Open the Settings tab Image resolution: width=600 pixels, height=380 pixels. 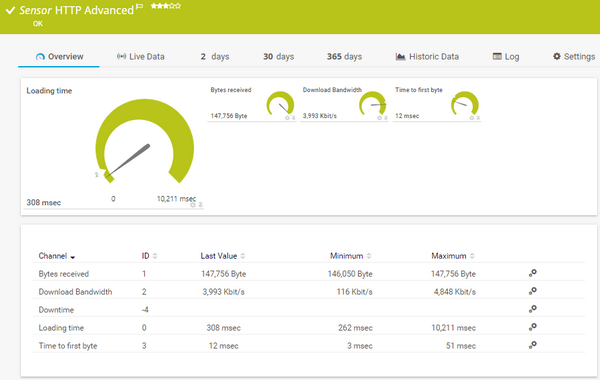tap(574, 57)
